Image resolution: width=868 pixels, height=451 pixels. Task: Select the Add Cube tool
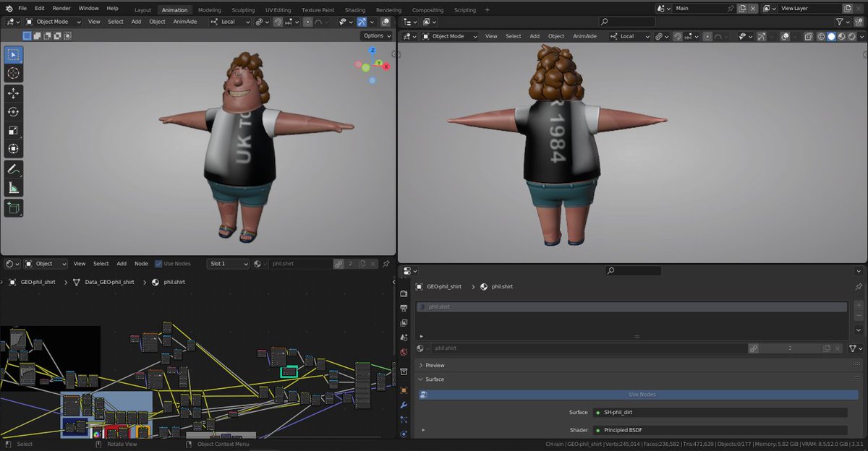click(13, 207)
